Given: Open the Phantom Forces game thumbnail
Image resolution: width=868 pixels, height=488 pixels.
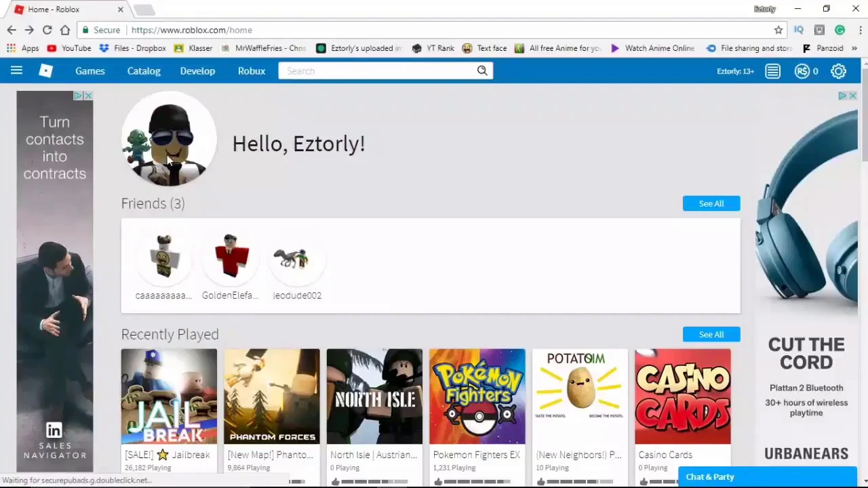Looking at the screenshot, I should click(272, 396).
